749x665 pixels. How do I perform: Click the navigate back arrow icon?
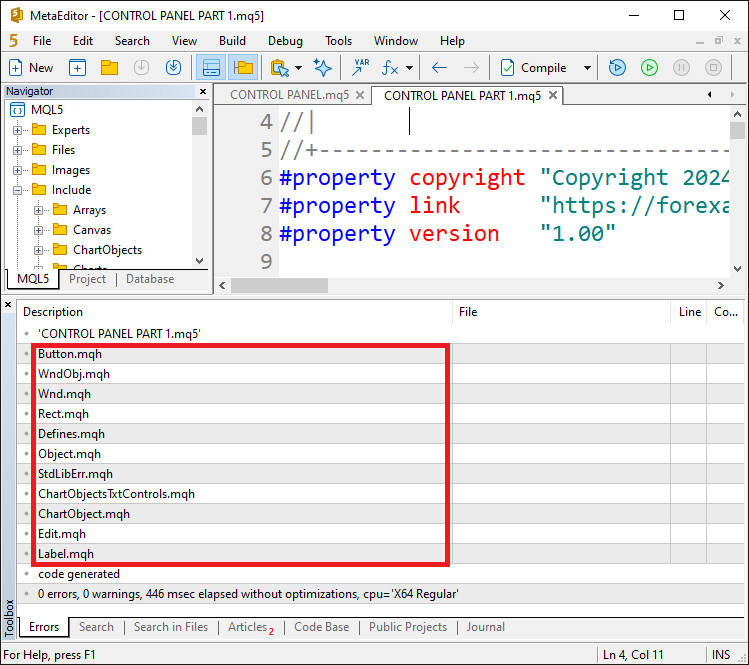point(439,68)
